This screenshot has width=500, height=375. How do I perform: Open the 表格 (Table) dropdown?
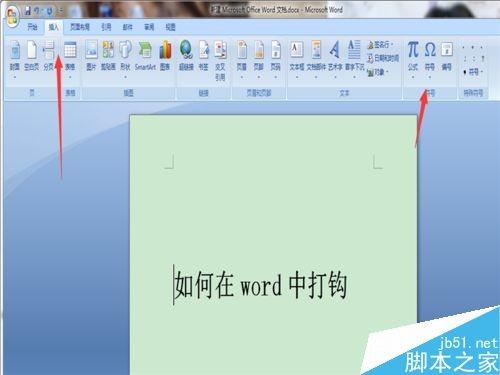pyautogui.click(x=70, y=59)
